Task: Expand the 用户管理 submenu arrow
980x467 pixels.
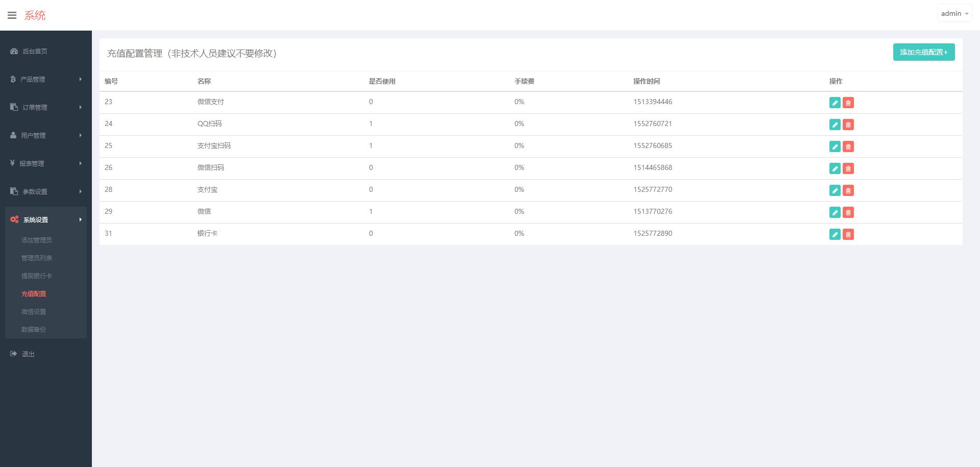Action: [81, 135]
